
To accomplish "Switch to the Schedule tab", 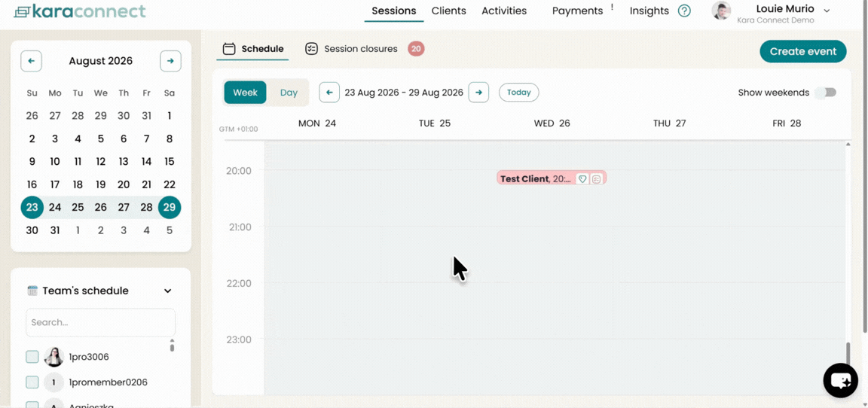I will (x=253, y=49).
